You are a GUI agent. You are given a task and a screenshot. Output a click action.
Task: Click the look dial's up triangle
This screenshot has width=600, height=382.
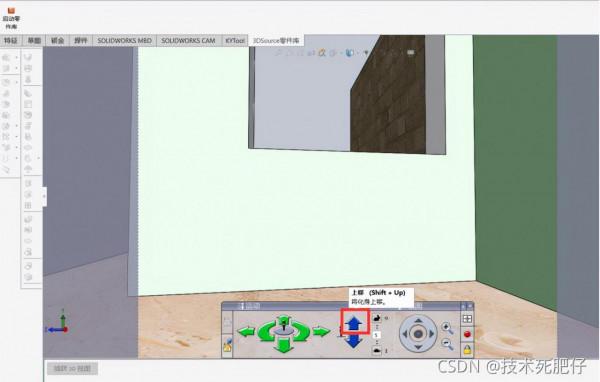[418, 320]
